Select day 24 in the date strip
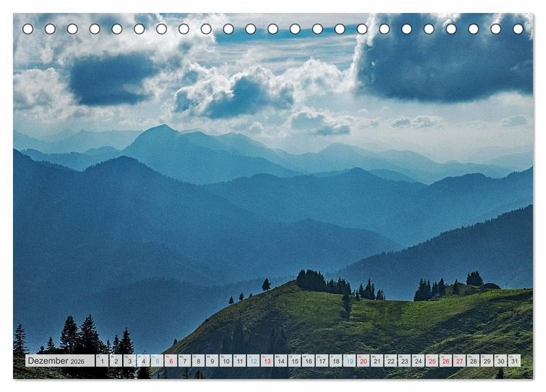This screenshot has width=546, height=392. (x=418, y=361)
